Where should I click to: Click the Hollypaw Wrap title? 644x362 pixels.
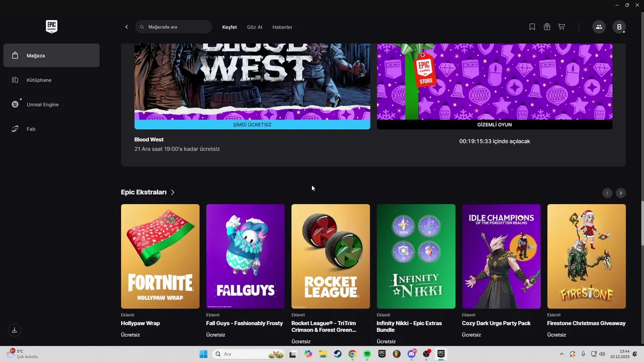click(140, 323)
